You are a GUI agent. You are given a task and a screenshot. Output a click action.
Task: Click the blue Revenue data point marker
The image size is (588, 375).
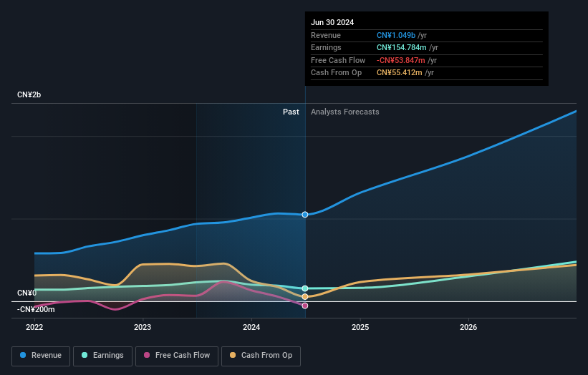point(305,215)
